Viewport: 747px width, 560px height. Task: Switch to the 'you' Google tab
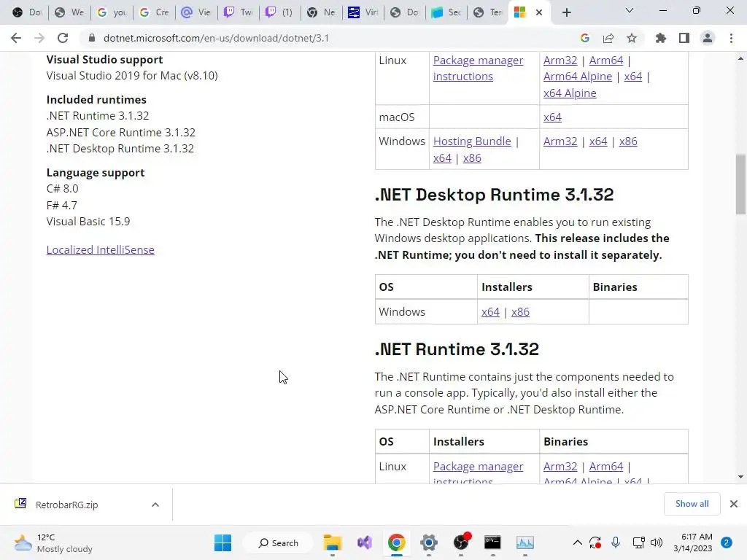[112, 12]
